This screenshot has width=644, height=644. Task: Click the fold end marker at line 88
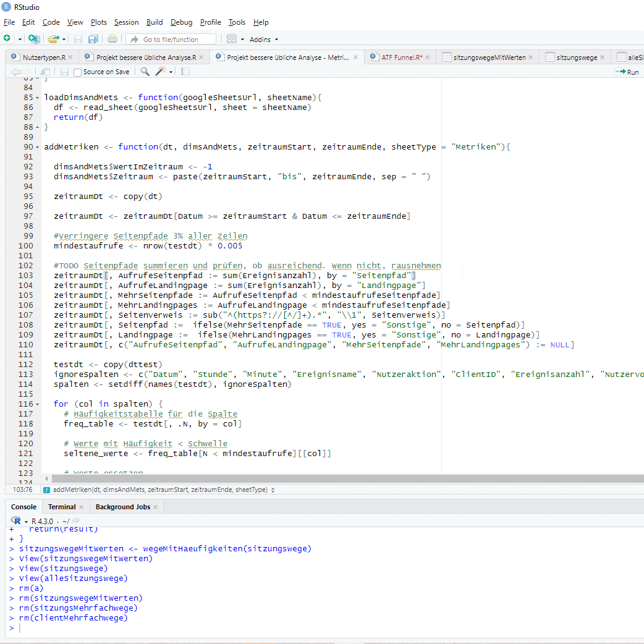pos(37,127)
